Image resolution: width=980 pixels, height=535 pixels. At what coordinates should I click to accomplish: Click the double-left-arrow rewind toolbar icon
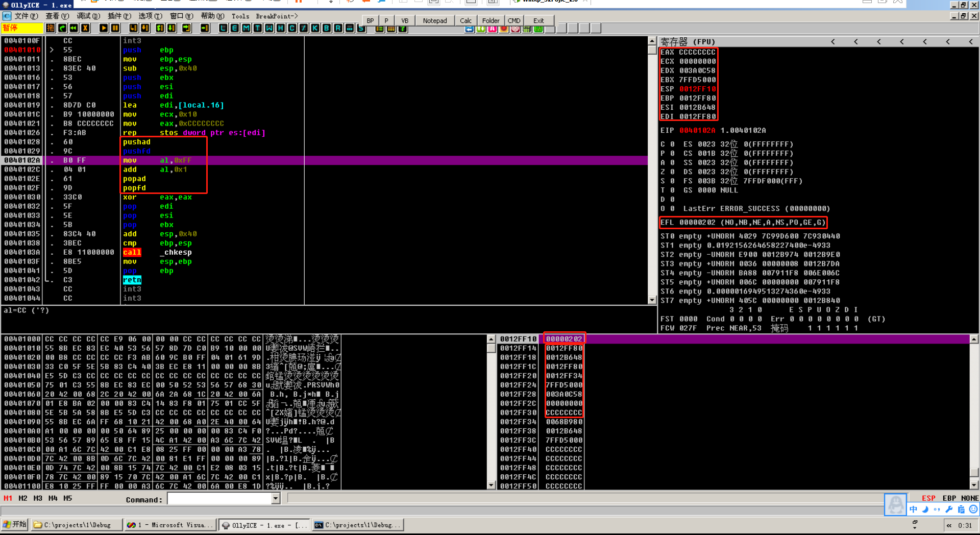(x=74, y=28)
